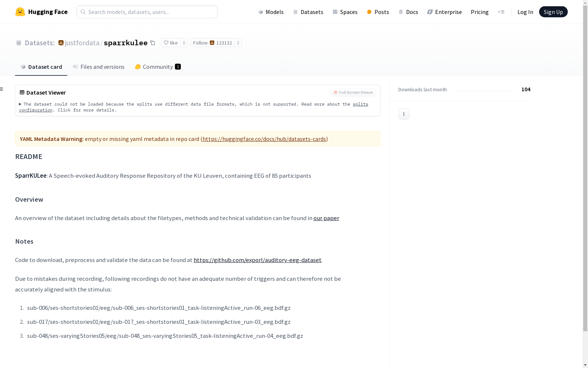The width and height of the screenshot is (588, 368).
Task: Click the page scrollbar down arrow
Action: pyautogui.click(x=585, y=365)
